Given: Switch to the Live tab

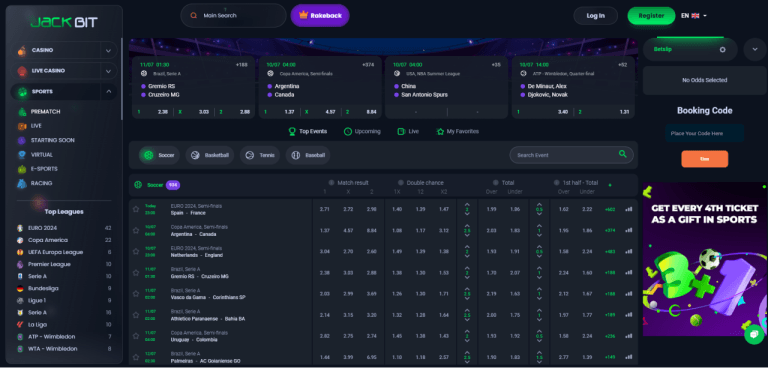Looking at the screenshot, I should (408, 131).
